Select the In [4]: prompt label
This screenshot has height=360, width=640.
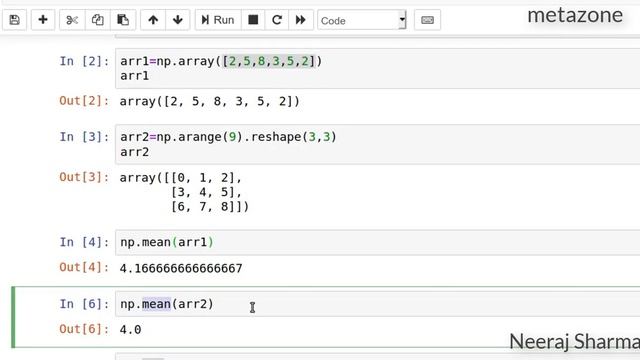[x=84, y=242]
